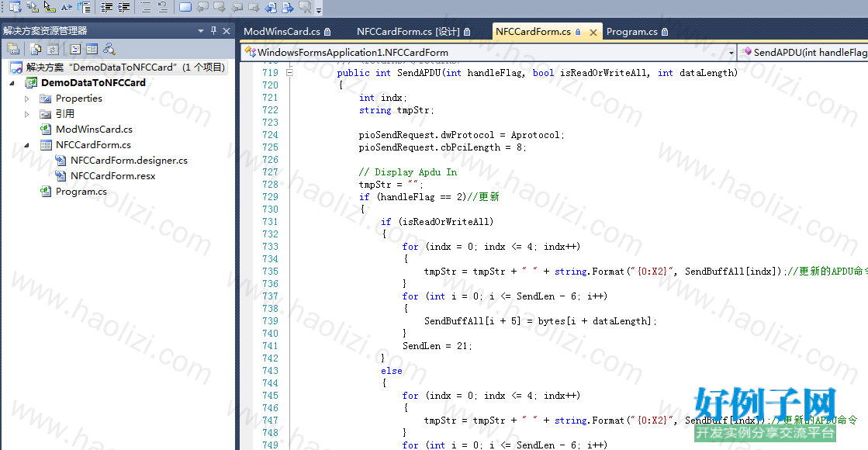This screenshot has width=868, height=450.
Task: Click Increase Line Indent icon
Action: pyautogui.click(x=124, y=7)
